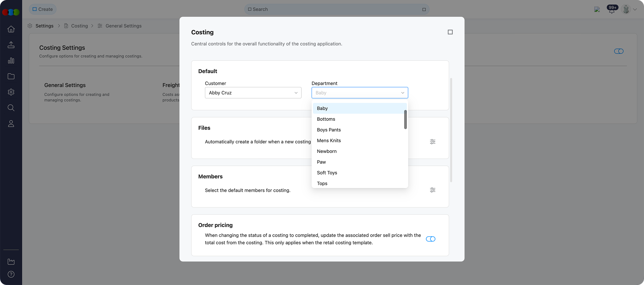644x285 pixels.
Task: Click the upload icon in sidebar
Action: pos(11,45)
